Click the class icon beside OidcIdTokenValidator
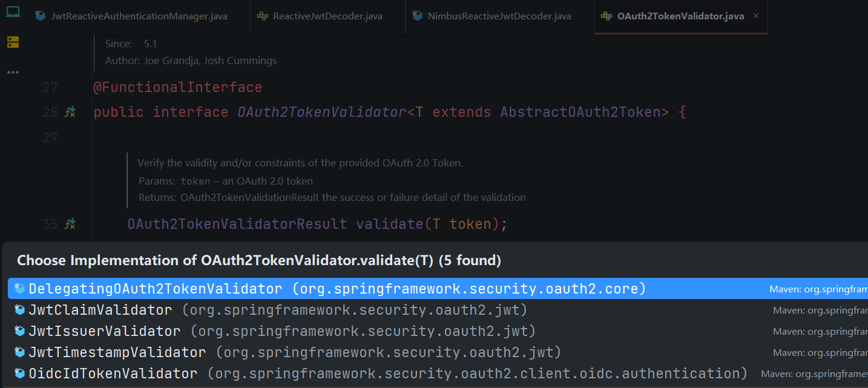This screenshot has width=868, height=388. 20,373
